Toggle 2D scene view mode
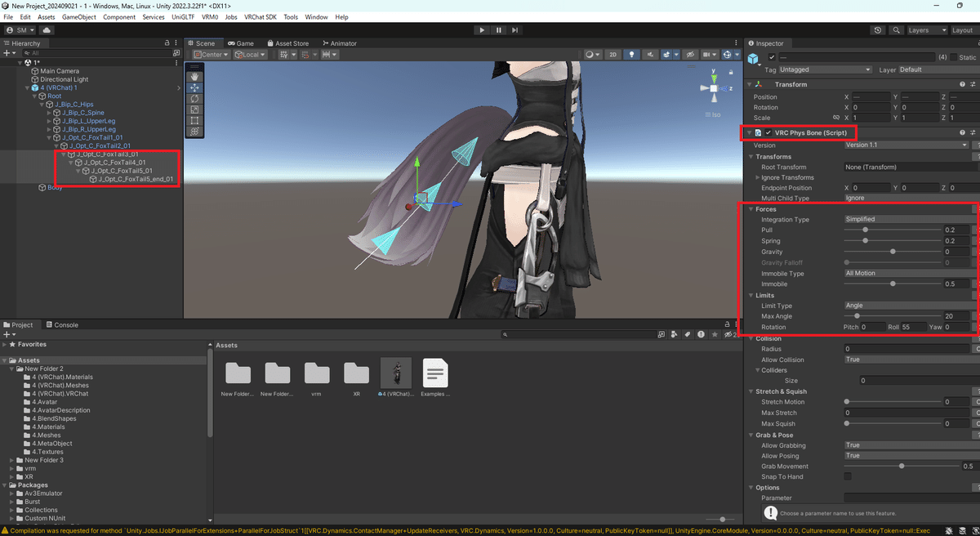The image size is (980, 536). (x=613, y=55)
